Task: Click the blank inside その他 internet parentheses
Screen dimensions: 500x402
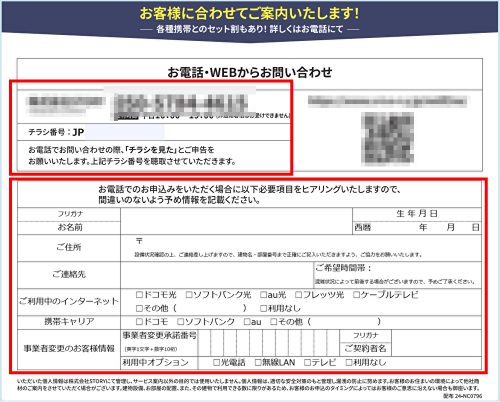Action: coord(210,308)
